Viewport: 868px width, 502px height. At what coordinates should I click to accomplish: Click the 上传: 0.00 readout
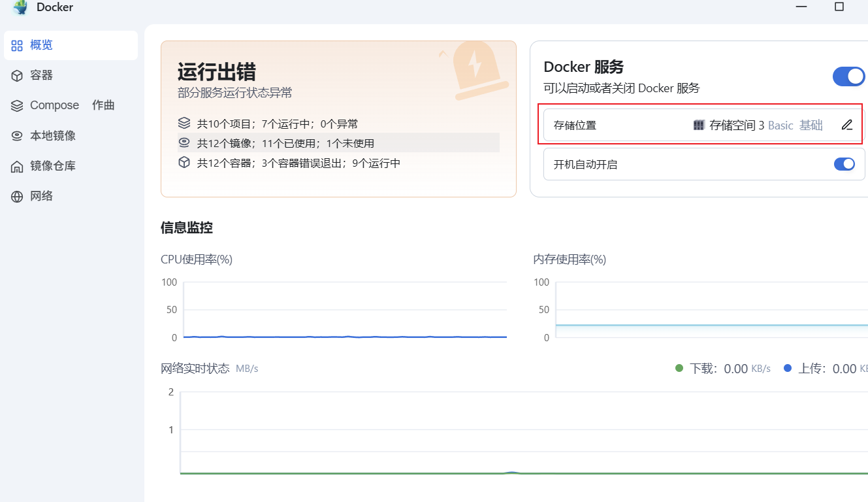827,369
